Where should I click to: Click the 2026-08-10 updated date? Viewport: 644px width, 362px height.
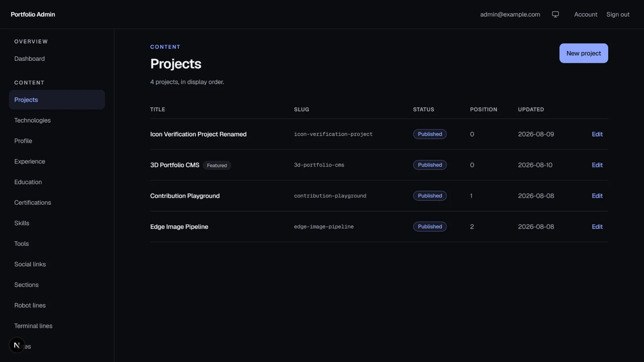tap(535, 165)
